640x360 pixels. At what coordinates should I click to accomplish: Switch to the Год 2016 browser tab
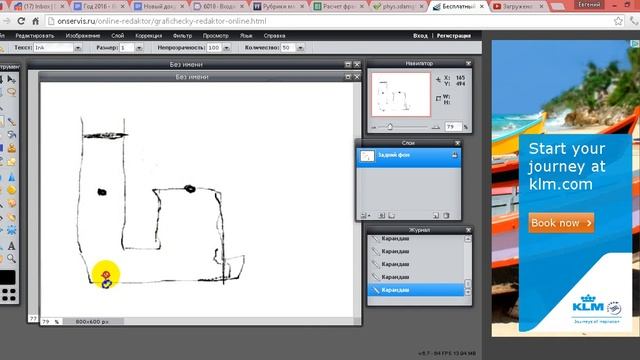coord(99,7)
